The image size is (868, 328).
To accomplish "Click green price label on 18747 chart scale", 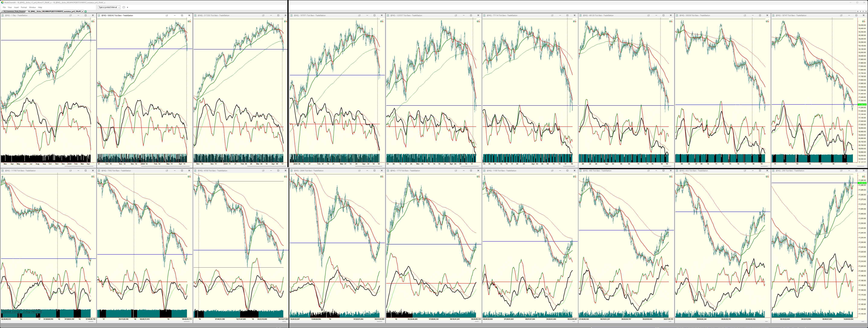I will click(x=862, y=105).
